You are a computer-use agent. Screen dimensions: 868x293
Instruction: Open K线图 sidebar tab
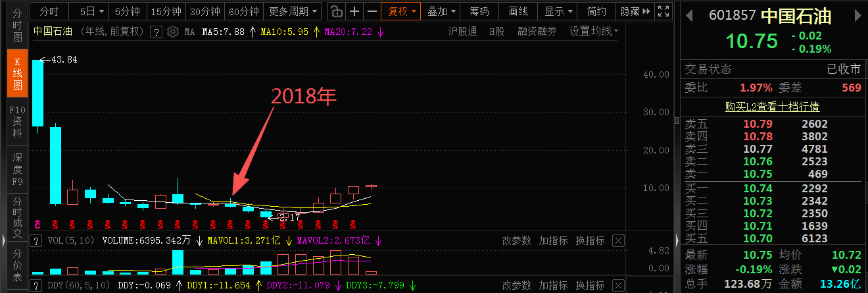coord(18,73)
